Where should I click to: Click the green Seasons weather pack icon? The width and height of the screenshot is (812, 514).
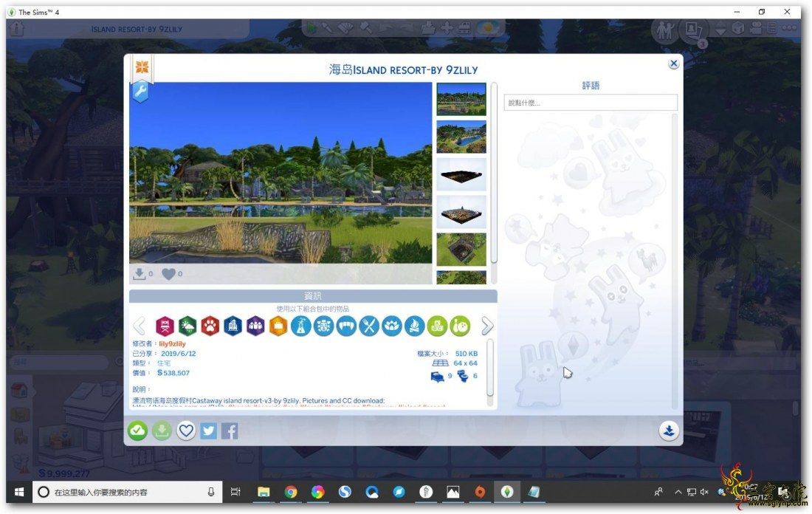tap(187, 326)
